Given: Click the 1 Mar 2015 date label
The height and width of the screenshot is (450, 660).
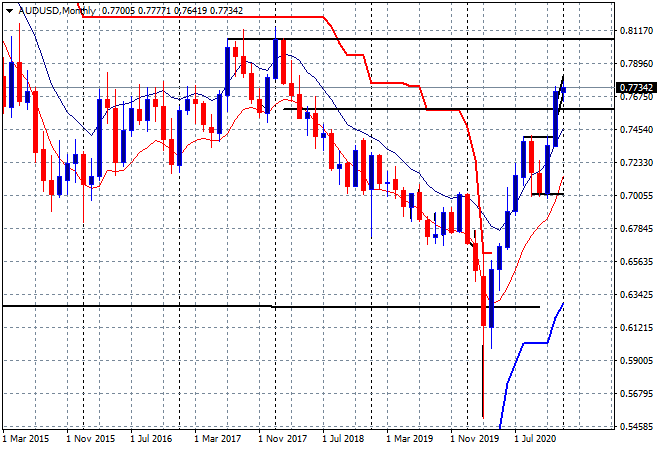Looking at the screenshot, I should point(26,439).
